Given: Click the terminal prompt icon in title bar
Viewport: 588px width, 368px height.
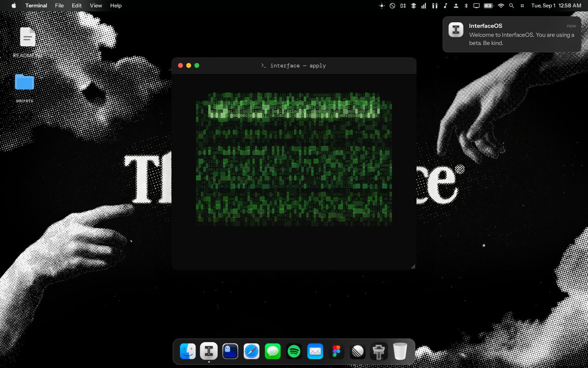Looking at the screenshot, I should pos(264,65).
